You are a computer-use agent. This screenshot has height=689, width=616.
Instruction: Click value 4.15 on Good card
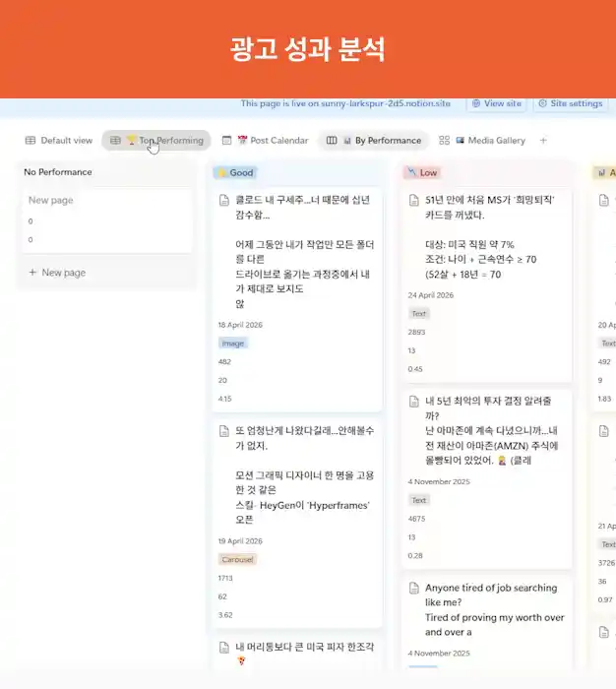(x=225, y=399)
